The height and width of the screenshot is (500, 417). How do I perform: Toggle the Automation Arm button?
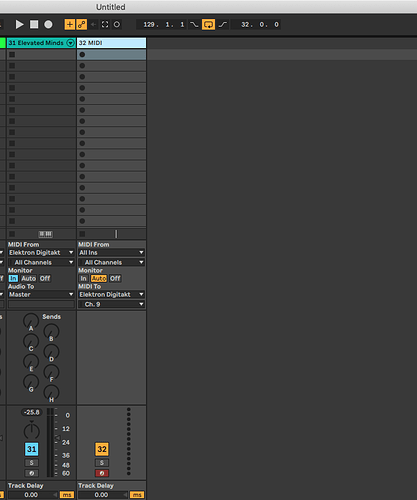coord(82,24)
